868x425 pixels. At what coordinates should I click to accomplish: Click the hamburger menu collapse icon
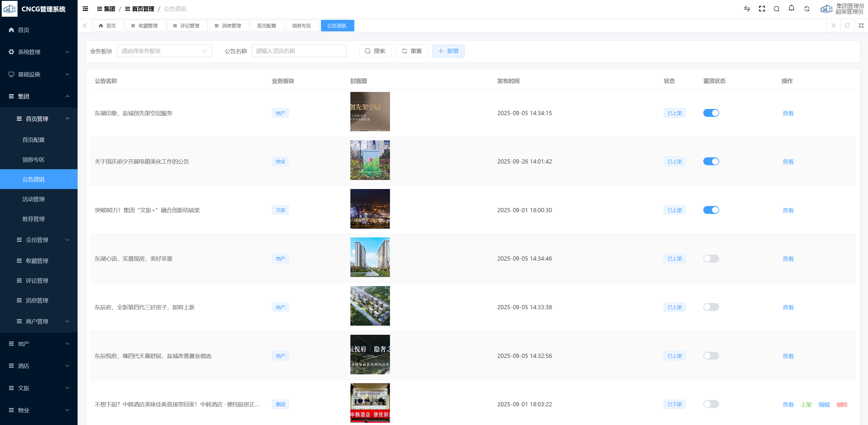click(x=85, y=9)
